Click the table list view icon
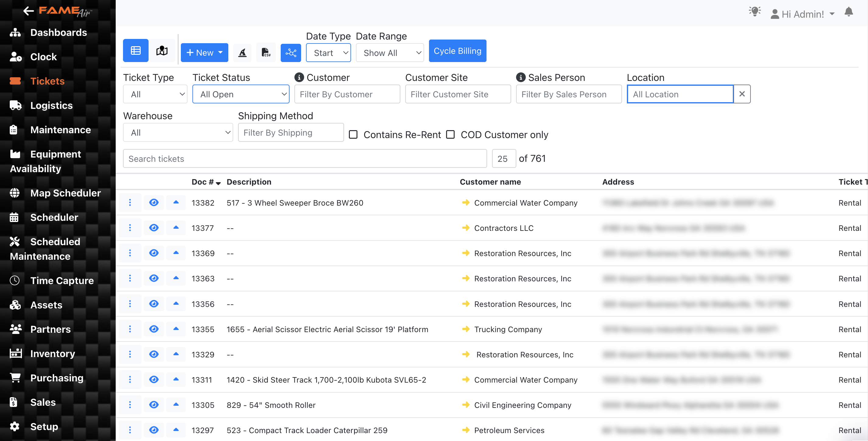Screen dimensions: 868x441 point(135,51)
